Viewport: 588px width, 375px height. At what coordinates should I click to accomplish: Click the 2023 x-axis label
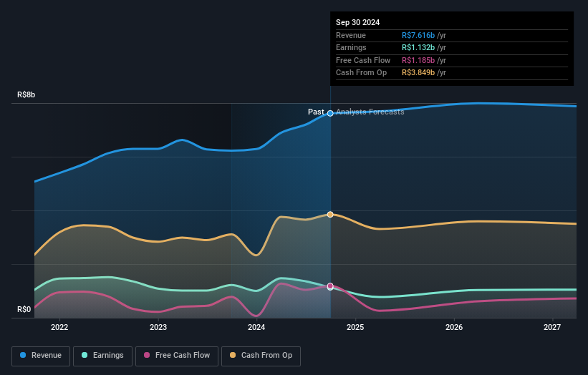[x=158, y=328]
